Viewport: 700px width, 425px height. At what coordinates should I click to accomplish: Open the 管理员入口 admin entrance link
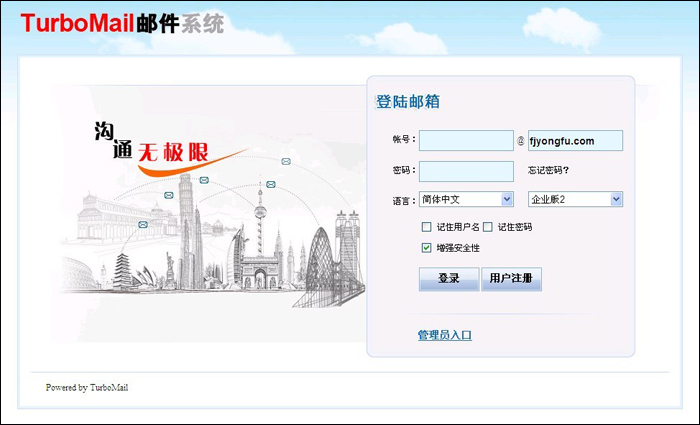[444, 335]
